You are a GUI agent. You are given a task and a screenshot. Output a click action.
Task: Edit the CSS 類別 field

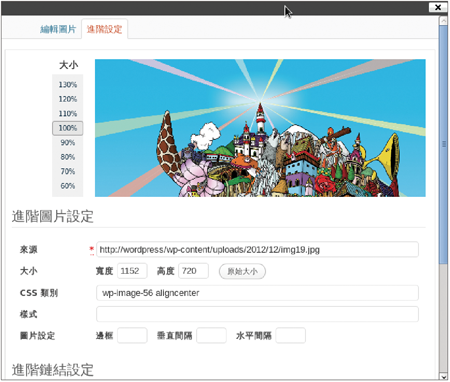pyautogui.click(x=257, y=293)
